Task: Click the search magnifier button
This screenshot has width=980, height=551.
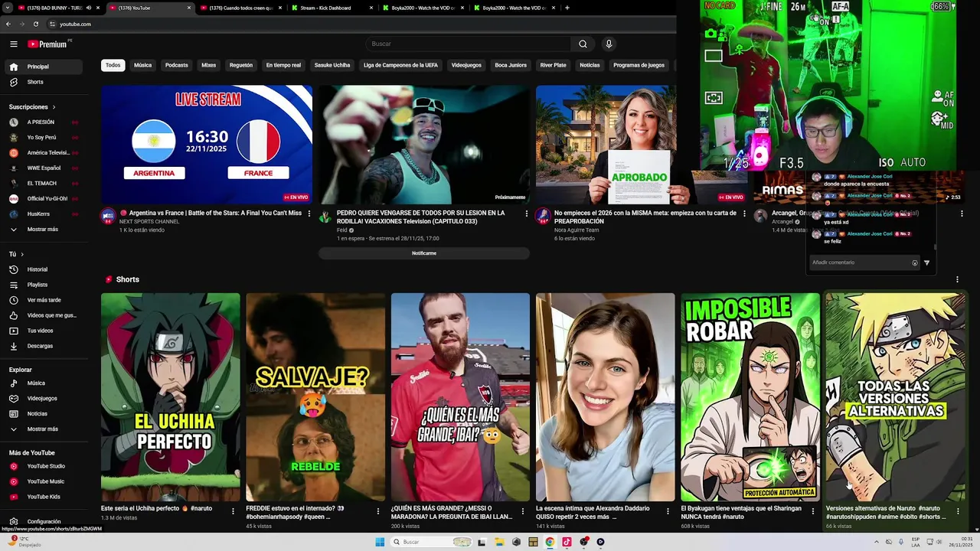Action: [583, 44]
